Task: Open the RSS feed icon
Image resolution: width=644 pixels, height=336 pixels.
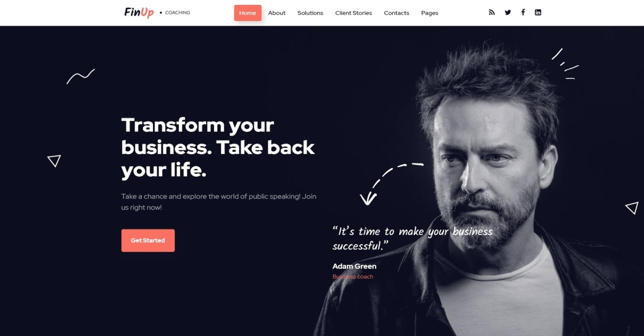Action: [492, 12]
